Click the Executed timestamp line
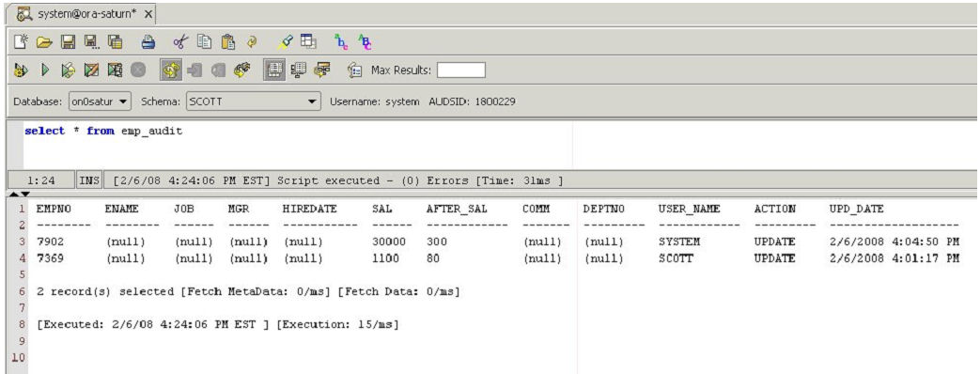This screenshot has width=980, height=374. click(x=217, y=324)
